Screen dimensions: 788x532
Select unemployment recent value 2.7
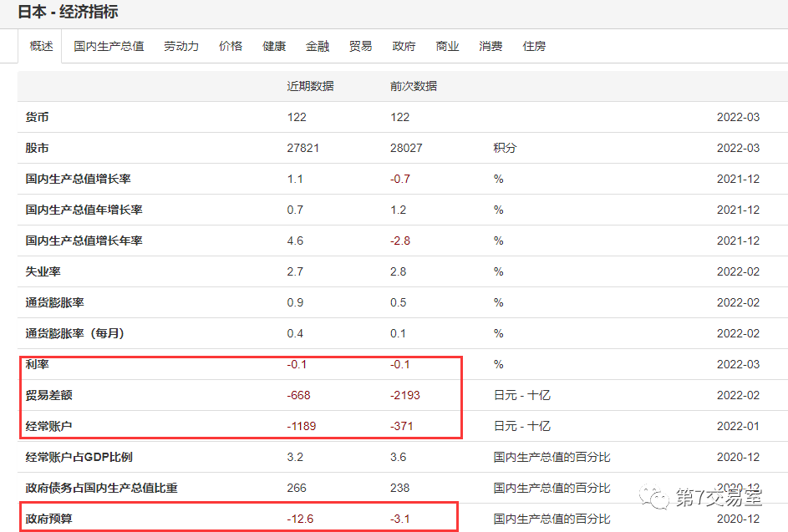[295, 271]
